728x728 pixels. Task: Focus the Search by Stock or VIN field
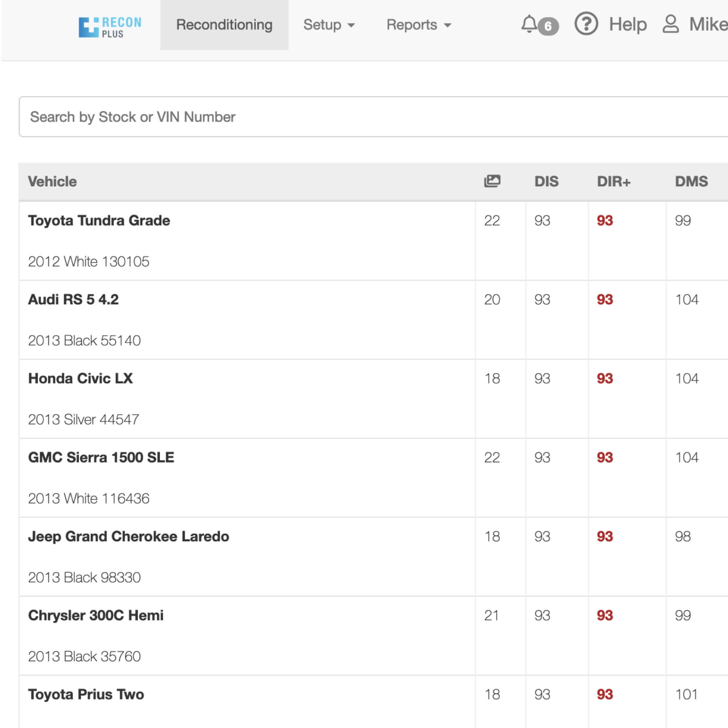pos(373,117)
